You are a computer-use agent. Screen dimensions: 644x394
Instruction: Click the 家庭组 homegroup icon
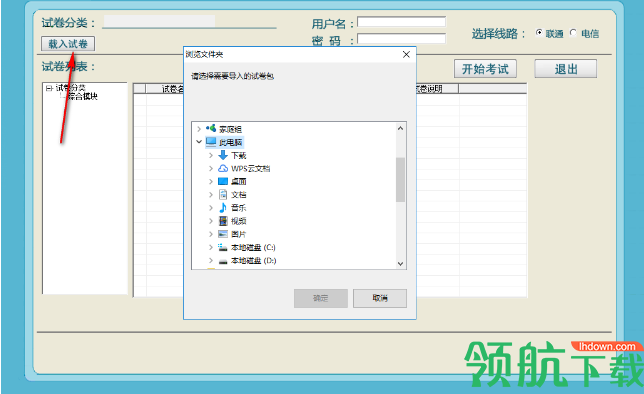point(211,129)
